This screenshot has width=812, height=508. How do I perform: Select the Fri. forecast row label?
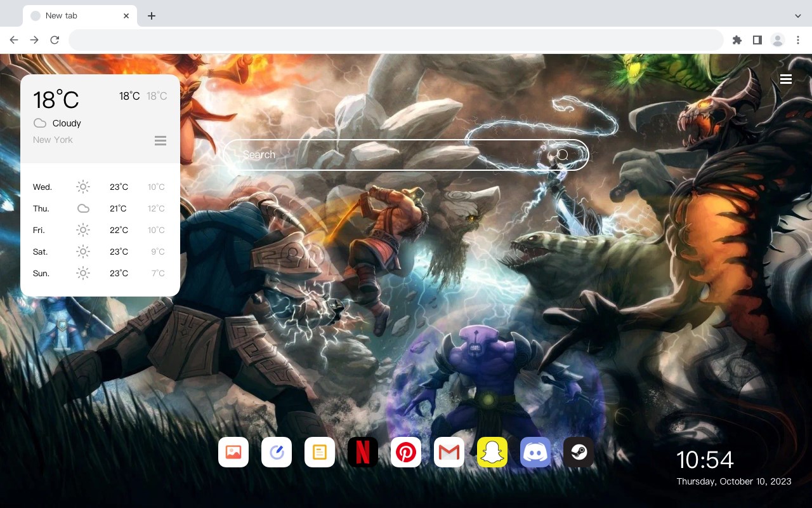click(39, 230)
